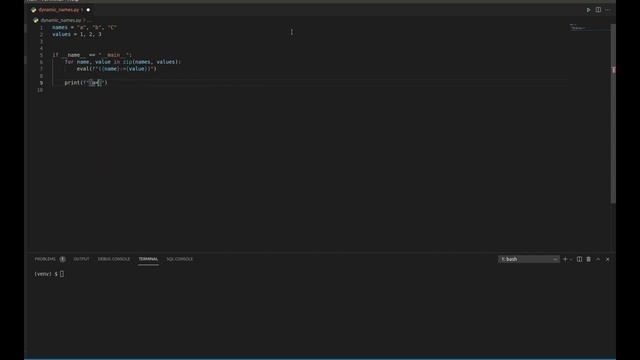Image resolution: width=640 pixels, height=360 pixels.
Task: Open the PROBLEMS panel tab
Action: (x=45, y=259)
